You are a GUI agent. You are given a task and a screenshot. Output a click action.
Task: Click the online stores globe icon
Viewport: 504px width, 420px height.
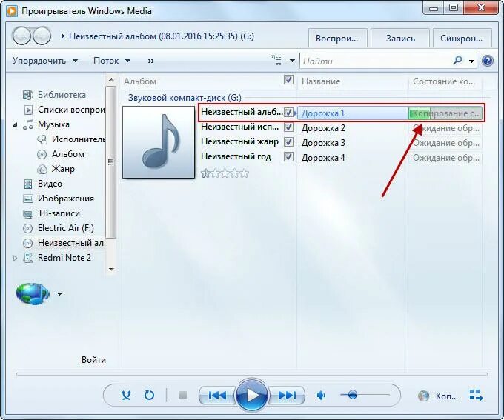coord(32,294)
